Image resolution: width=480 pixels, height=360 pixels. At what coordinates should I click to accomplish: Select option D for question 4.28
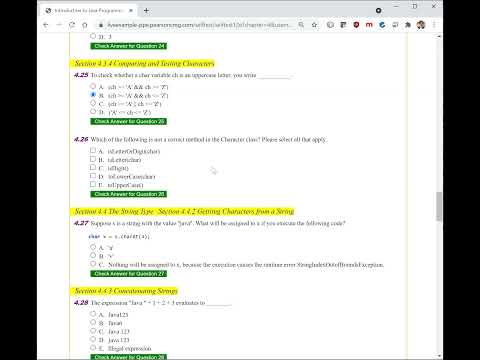[x=93, y=339]
